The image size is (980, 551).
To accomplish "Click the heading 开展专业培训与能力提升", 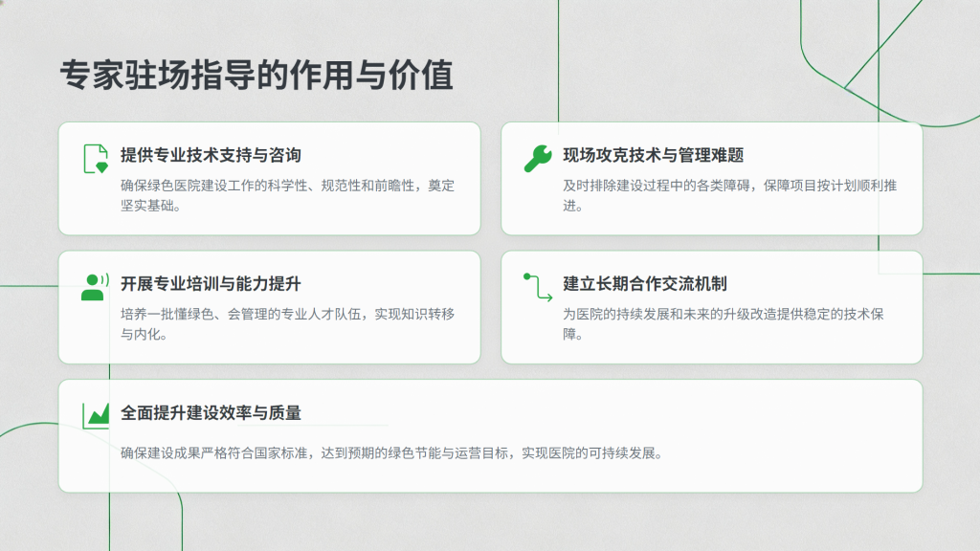I will (211, 284).
